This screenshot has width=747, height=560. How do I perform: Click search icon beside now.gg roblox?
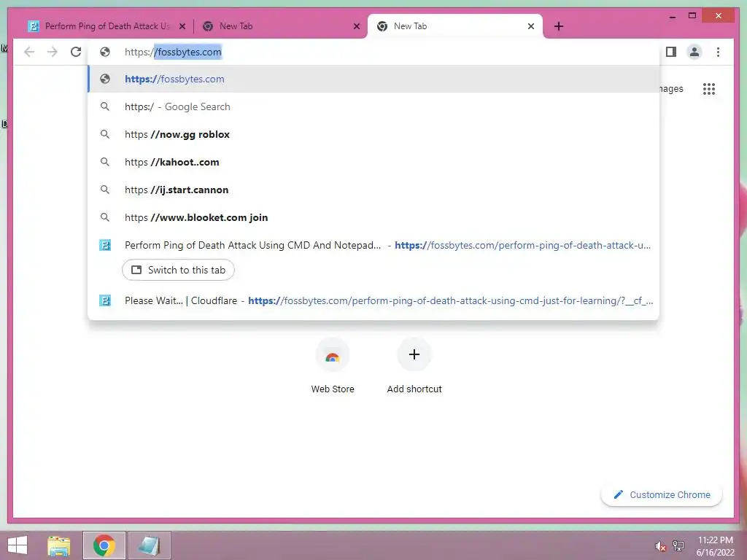click(x=105, y=134)
